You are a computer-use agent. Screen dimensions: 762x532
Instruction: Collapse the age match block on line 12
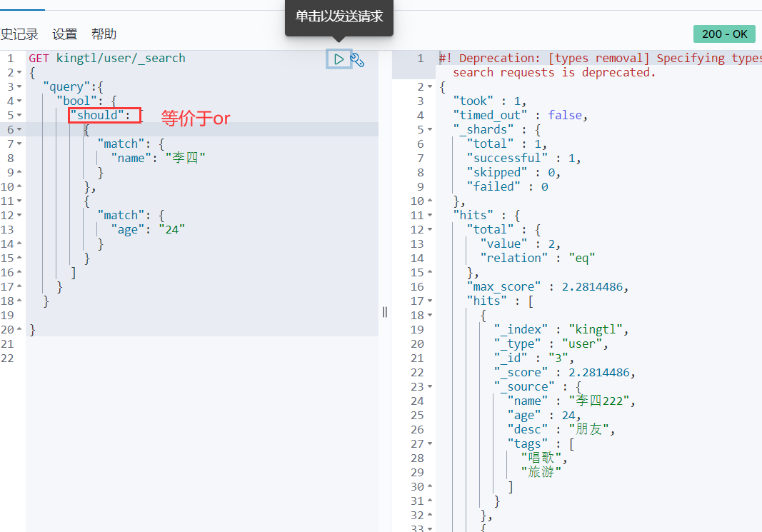tap(19, 216)
